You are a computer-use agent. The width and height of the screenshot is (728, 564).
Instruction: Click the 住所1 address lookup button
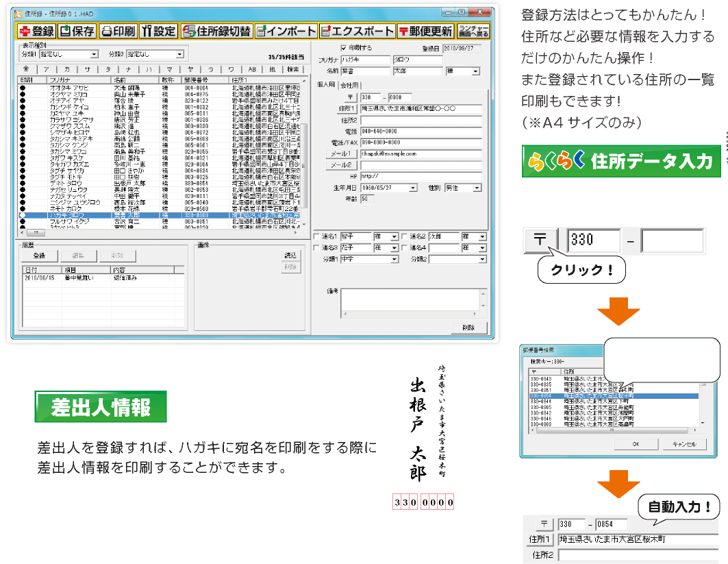347,108
